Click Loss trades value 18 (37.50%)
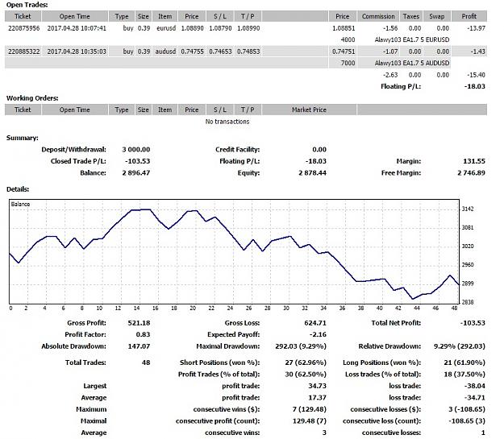The width and height of the screenshot is (504, 439). pos(464,374)
